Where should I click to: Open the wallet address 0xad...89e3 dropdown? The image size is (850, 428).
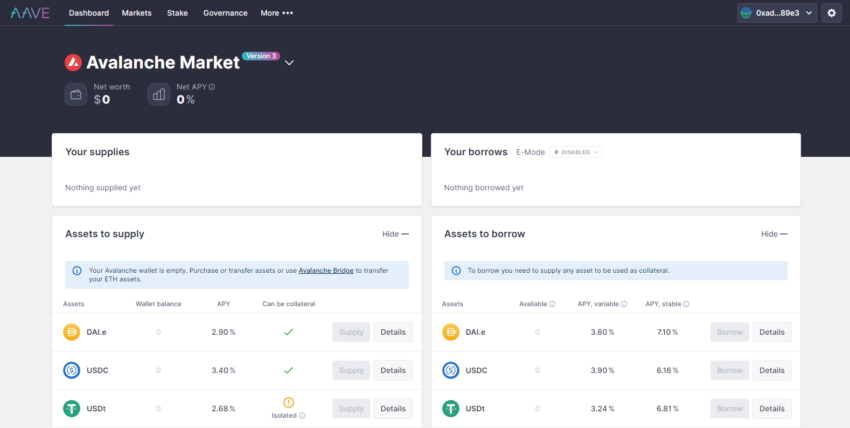point(777,13)
